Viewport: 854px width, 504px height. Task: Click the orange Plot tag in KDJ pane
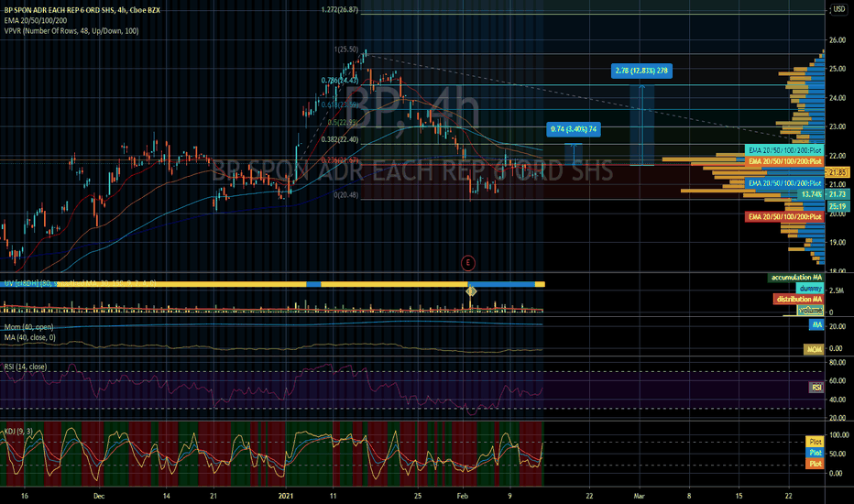(x=815, y=464)
